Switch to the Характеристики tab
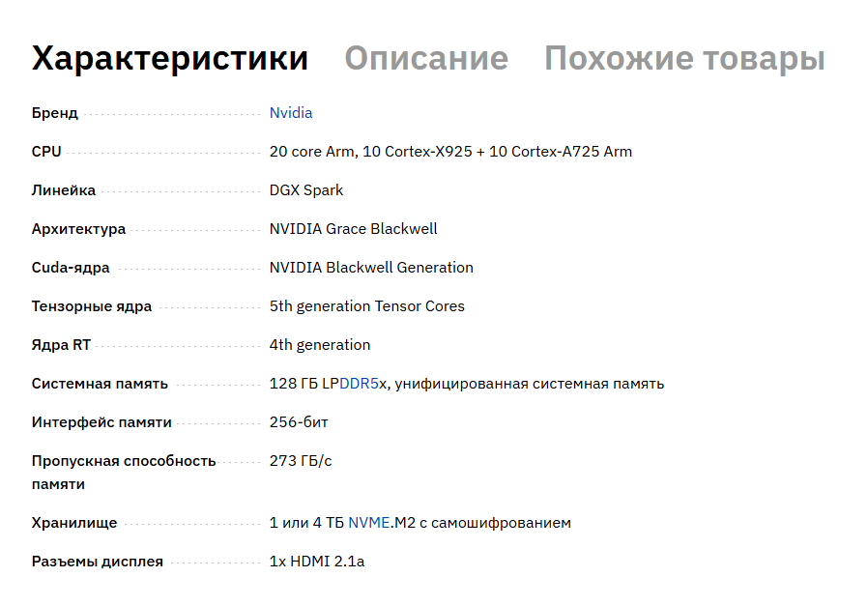 tap(169, 58)
